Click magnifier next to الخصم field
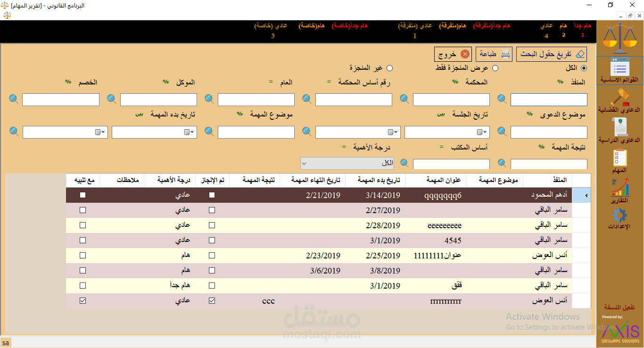The height and width of the screenshot is (348, 644). [14, 99]
